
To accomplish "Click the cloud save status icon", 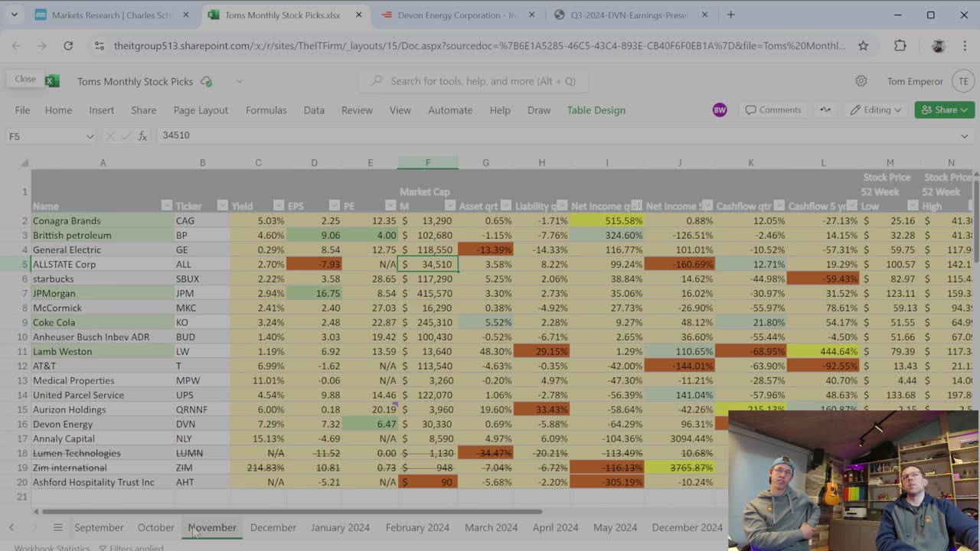I will pos(206,81).
